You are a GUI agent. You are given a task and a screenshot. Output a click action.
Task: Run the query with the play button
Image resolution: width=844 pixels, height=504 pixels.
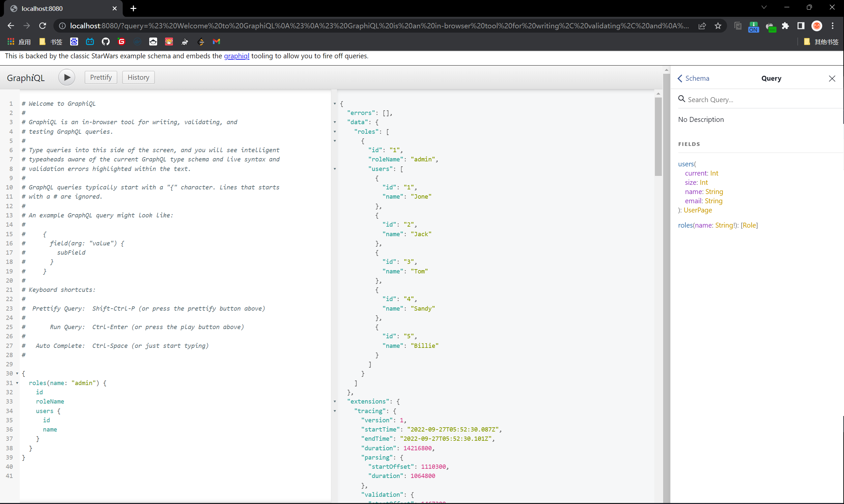pos(67,77)
